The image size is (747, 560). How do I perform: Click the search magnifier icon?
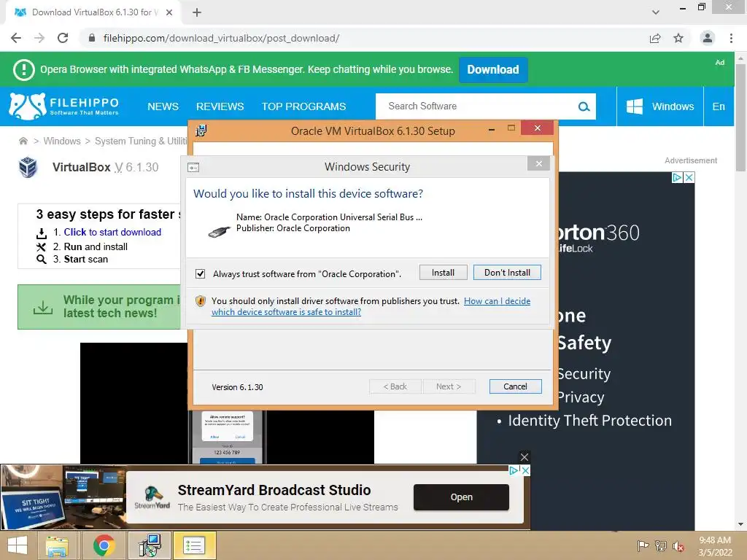tap(584, 106)
